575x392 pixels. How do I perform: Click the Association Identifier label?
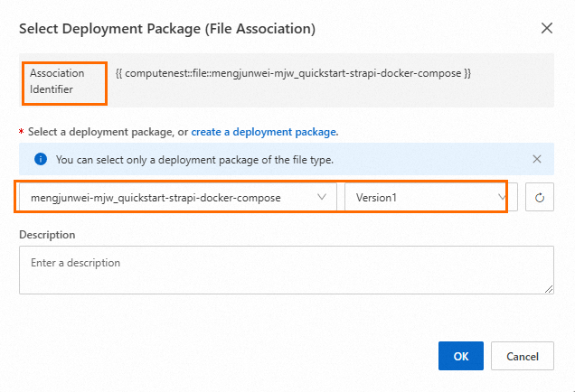[57, 81]
